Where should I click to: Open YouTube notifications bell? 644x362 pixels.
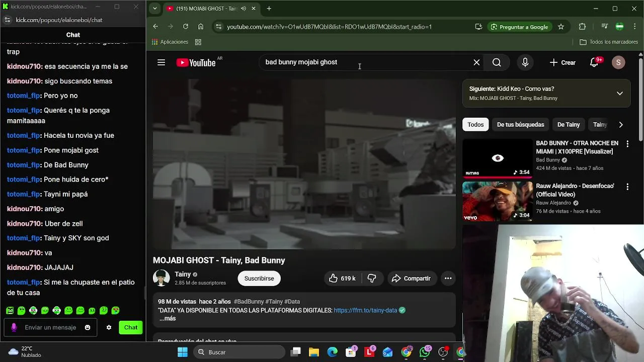tap(595, 62)
